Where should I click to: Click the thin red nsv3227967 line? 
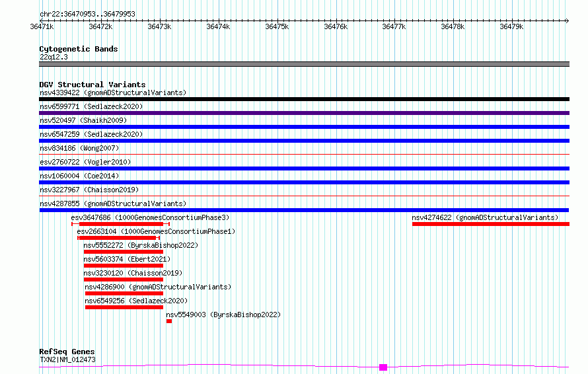click(304, 196)
